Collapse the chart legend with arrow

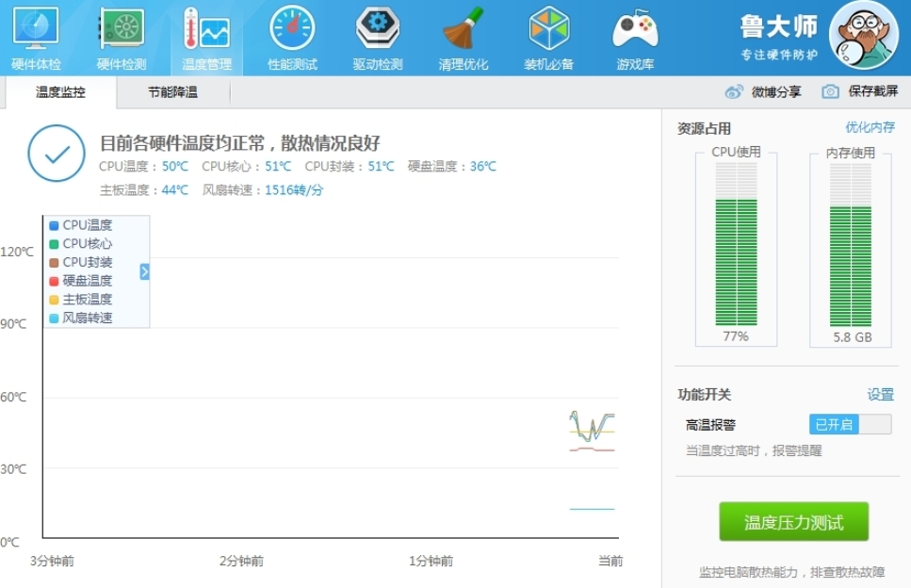[x=145, y=271]
